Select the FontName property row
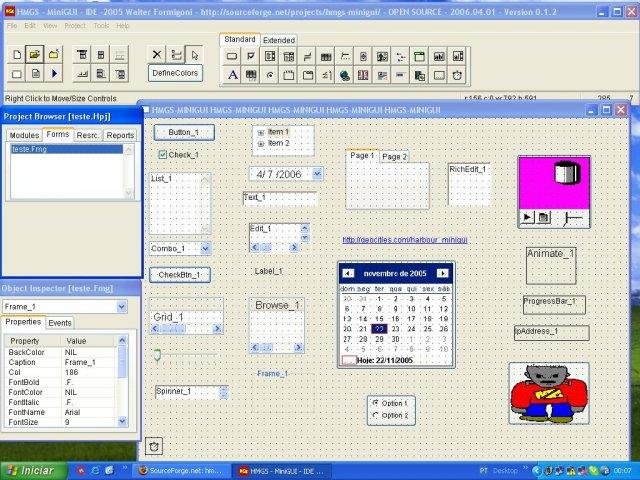The image size is (640, 480). tap(60, 412)
